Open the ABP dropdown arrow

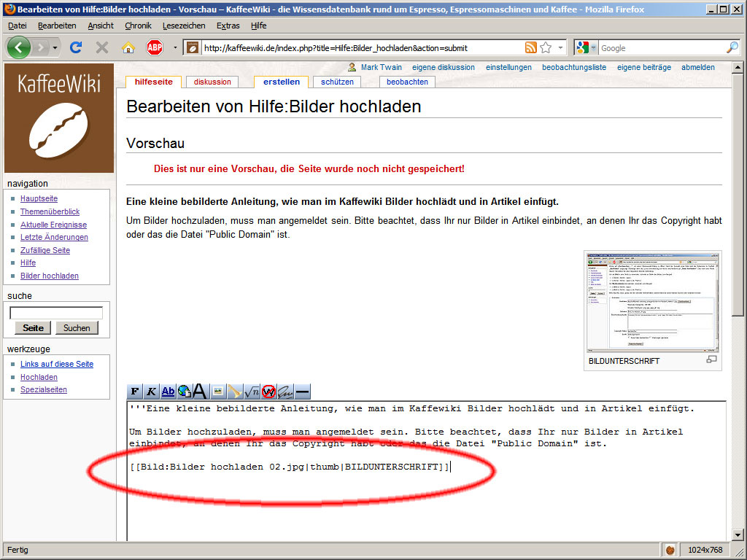click(x=175, y=48)
